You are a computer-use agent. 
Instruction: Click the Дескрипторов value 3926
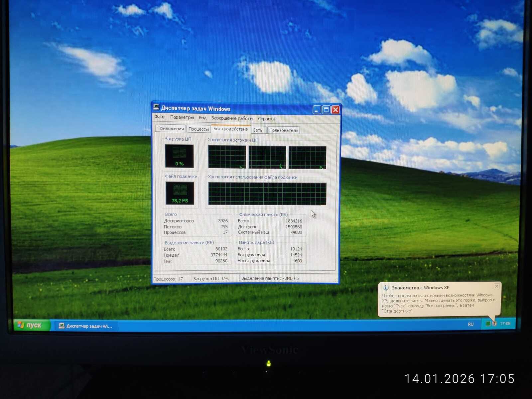pos(223,221)
